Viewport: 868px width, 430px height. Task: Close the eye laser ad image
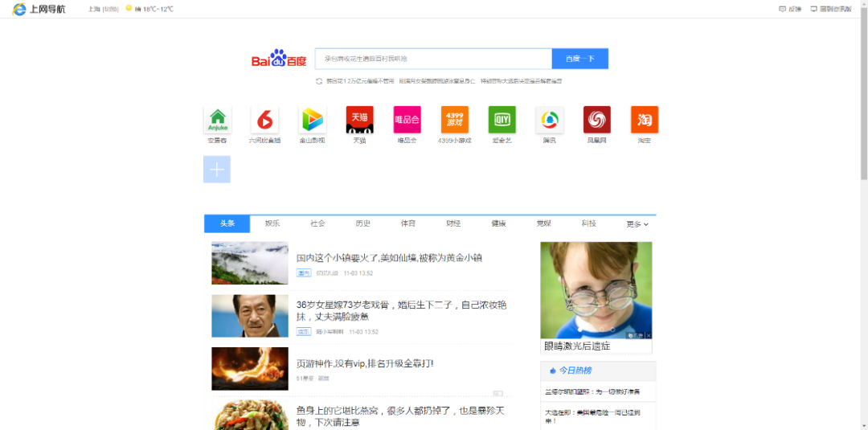tap(649, 335)
